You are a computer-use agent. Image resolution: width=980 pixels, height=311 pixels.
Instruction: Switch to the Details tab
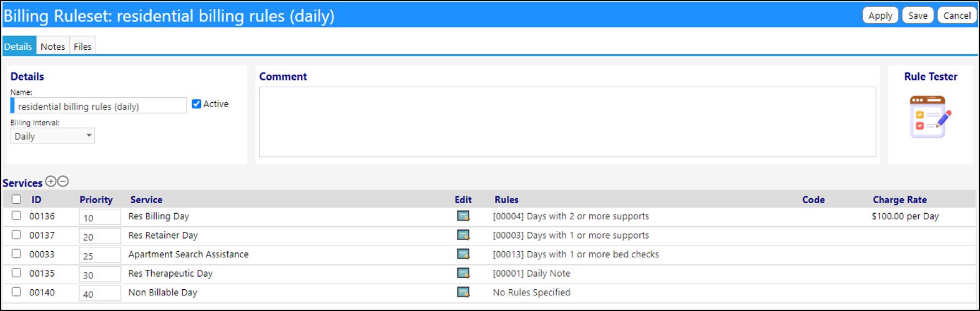point(19,46)
